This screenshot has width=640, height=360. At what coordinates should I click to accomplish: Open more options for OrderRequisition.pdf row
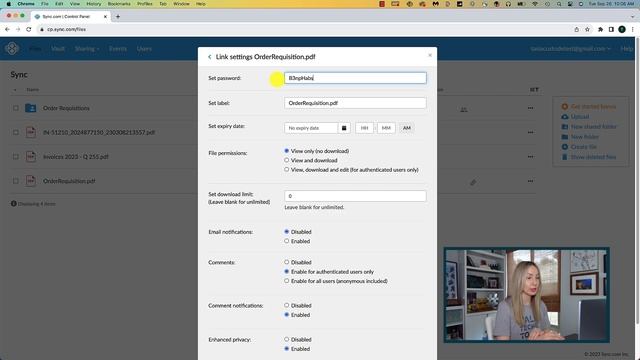point(530,181)
